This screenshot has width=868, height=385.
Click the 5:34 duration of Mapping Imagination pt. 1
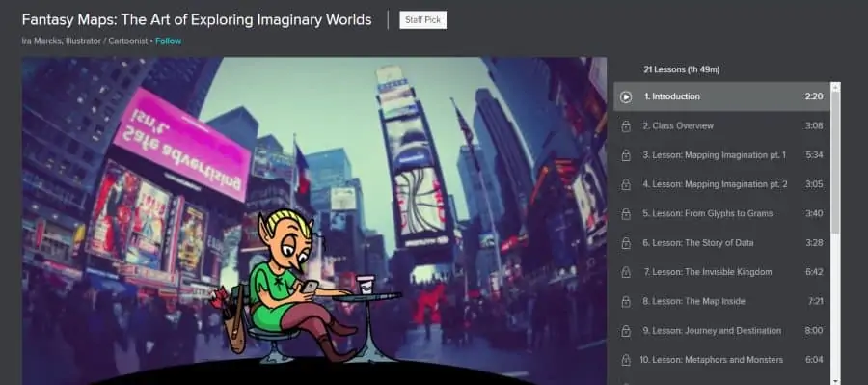point(814,155)
